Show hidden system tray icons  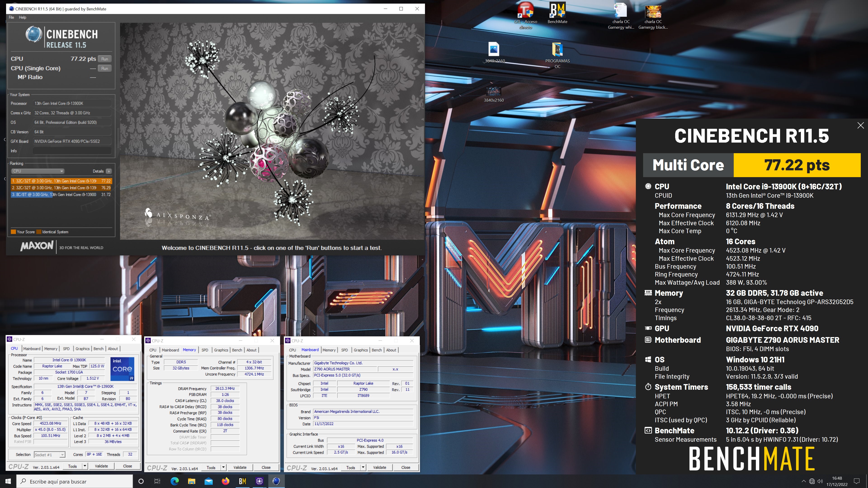click(803, 481)
